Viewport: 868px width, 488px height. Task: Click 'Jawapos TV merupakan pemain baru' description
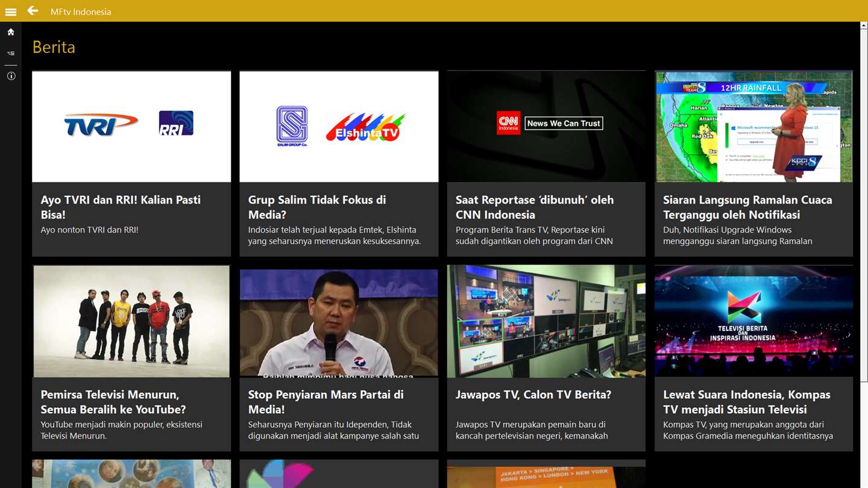click(x=532, y=430)
